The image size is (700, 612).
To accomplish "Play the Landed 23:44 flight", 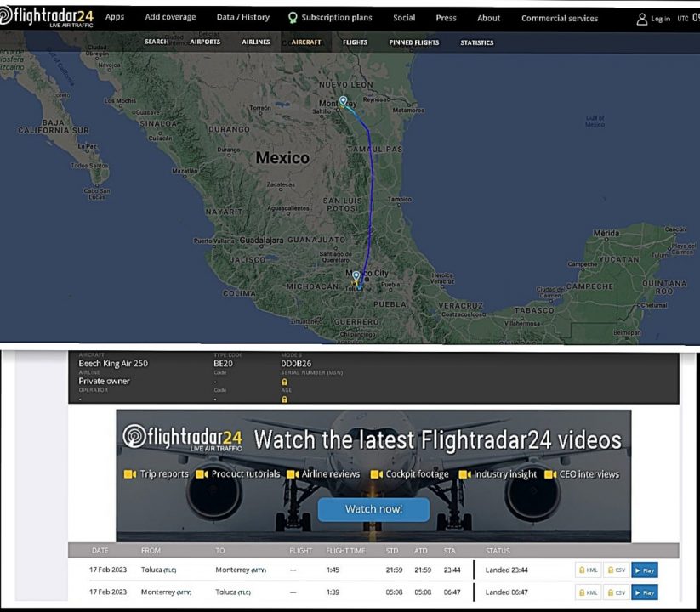I will click(644, 570).
